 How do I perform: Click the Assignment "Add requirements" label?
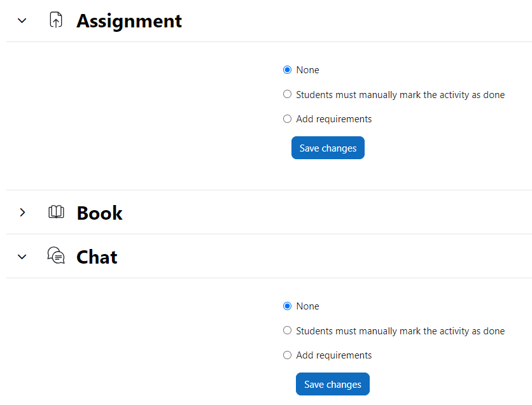(334, 119)
